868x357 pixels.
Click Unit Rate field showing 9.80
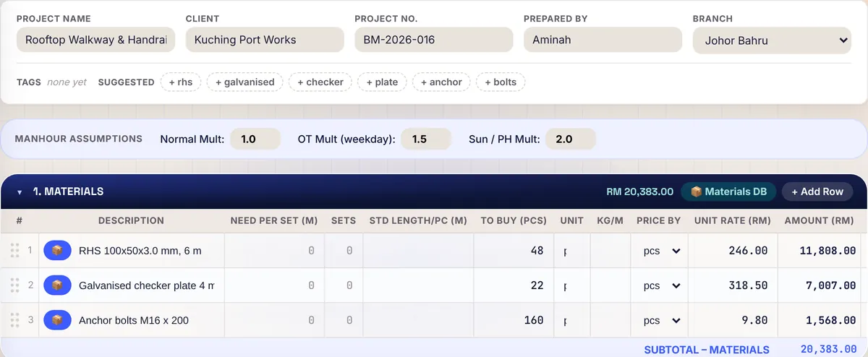point(733,320)
